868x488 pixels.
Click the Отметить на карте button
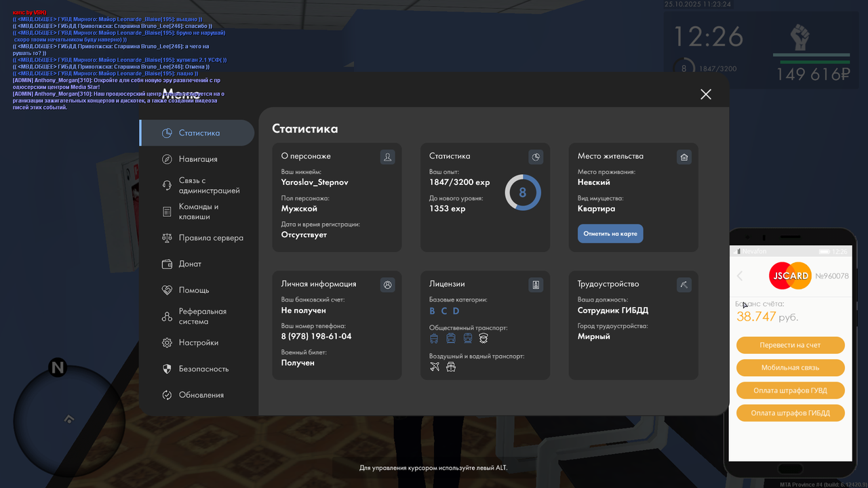610,234
